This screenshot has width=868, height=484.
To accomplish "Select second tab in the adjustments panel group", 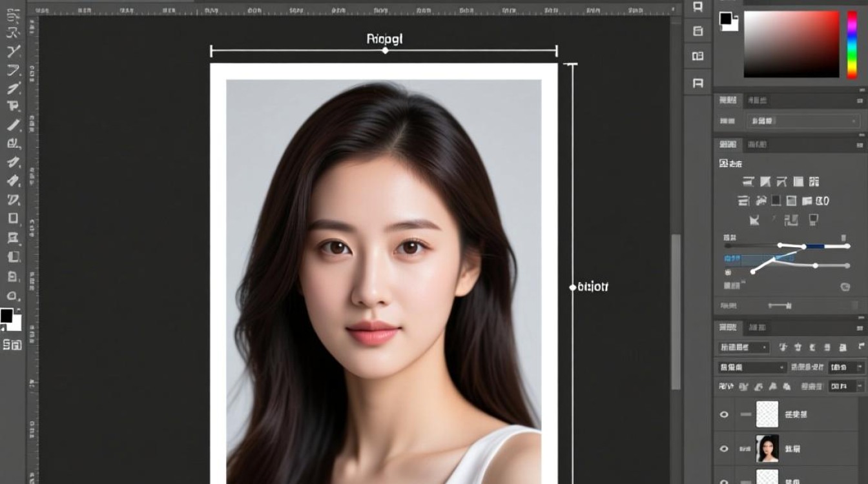I will click(757, 145).
